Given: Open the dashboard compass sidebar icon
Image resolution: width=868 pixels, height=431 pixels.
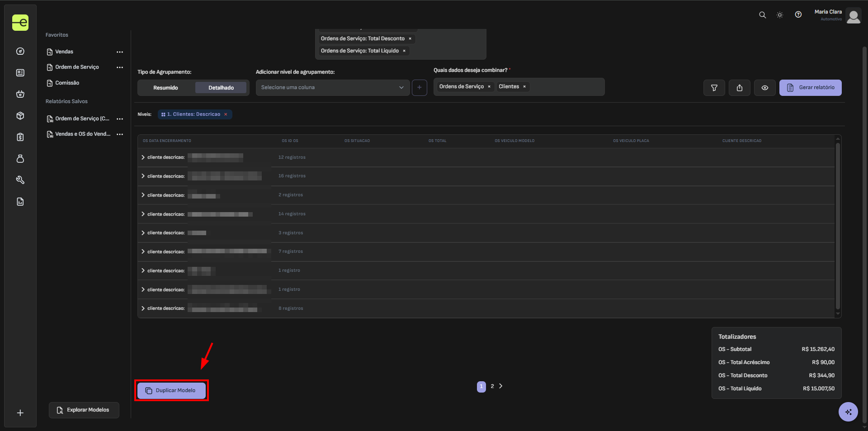Looking at the screenshot, I should [x=20, y=51].
